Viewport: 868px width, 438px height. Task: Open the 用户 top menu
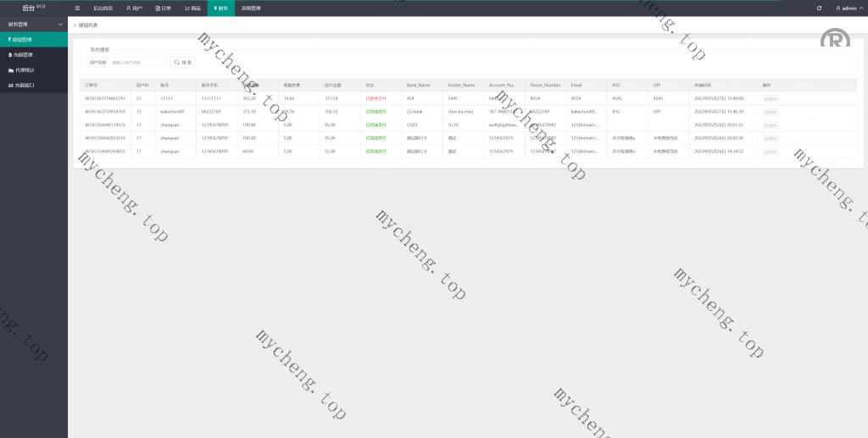tap(134, 8)
